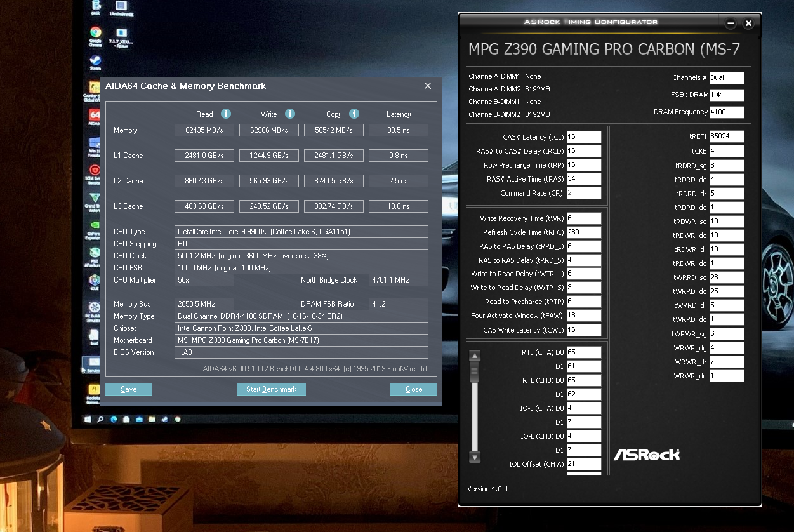This screenshot has width=794, height=532.
Task: Click Memory Copy value 58542 MB/s
Action: coord(334,130)
